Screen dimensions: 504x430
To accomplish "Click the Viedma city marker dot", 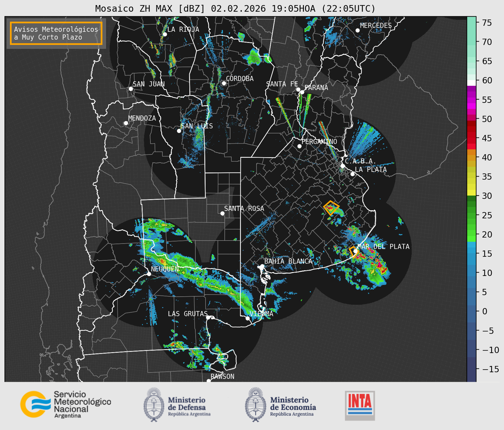I will tap(247, 318).
